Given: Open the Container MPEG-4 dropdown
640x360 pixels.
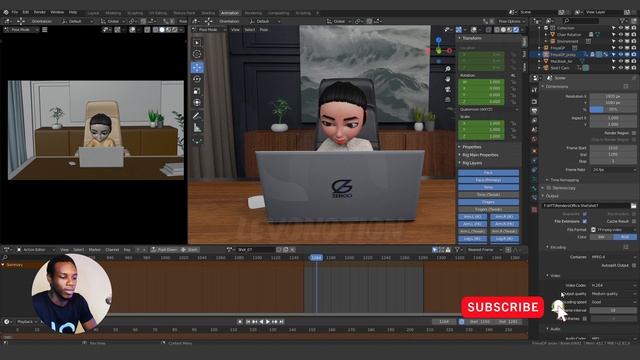Looking at the screenshot, I should point(613,257).
